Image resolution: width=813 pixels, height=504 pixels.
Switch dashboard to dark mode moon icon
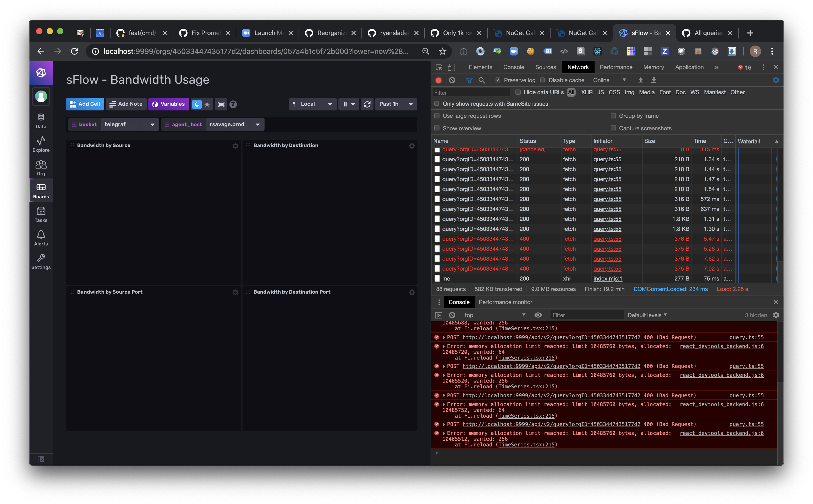(197, 104)
